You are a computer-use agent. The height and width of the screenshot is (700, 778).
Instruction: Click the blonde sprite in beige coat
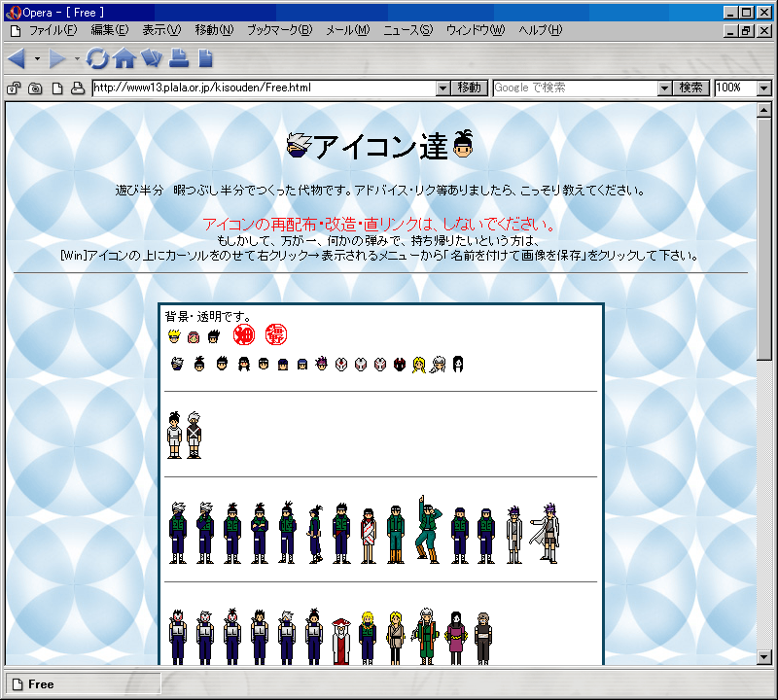coord(396,638)
